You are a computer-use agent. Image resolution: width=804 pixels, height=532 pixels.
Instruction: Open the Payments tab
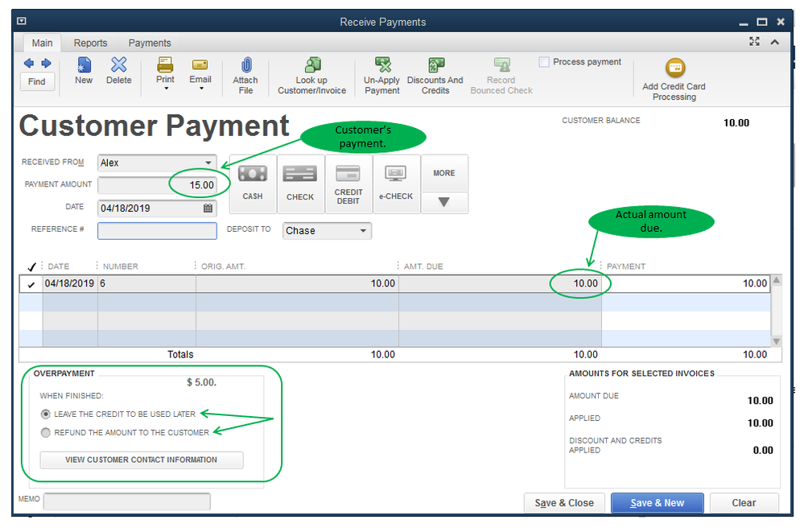tap(150, 43)
